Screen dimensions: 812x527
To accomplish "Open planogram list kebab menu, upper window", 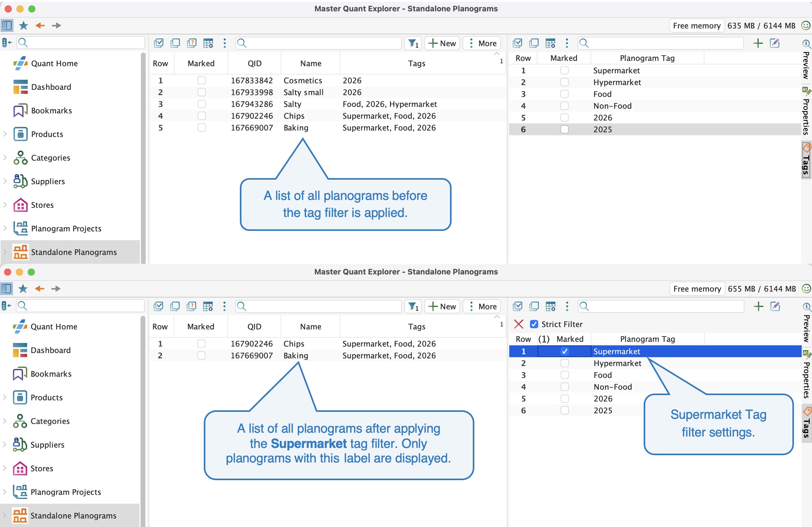I will point(224,43).
